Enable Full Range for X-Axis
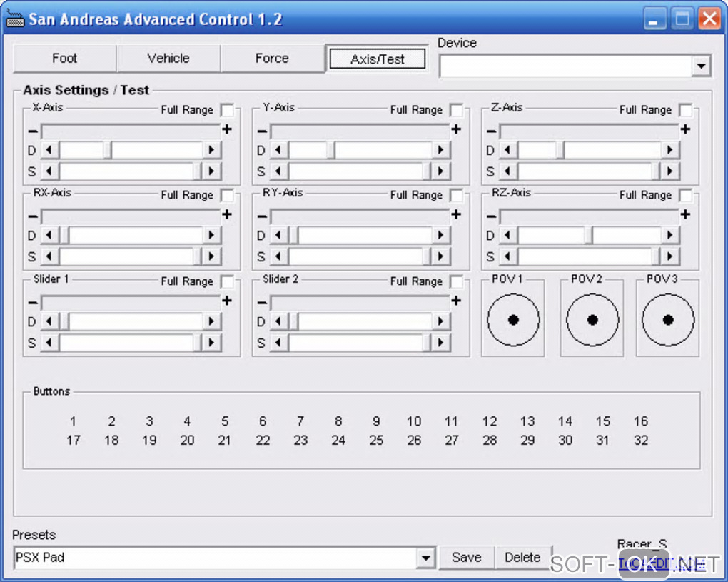The width and height of the screenshot is (728, 582). (x=228, y=110)
